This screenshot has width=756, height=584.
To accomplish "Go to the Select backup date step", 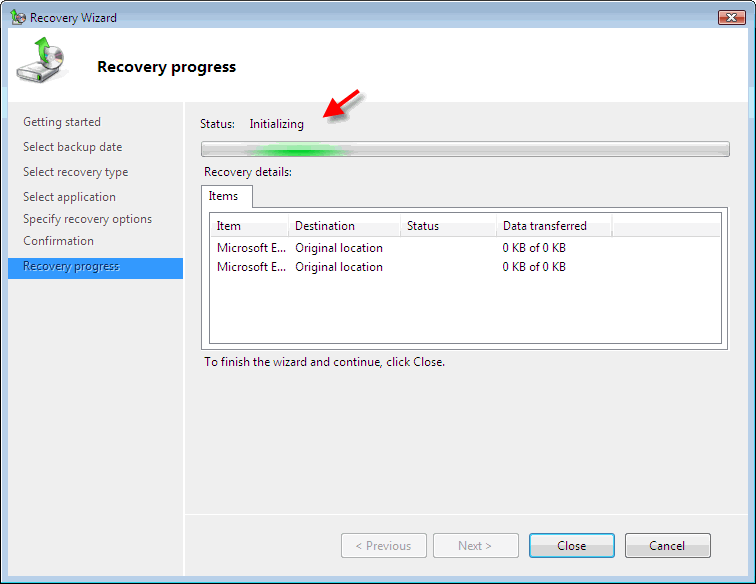I will [x=72, y=147].
